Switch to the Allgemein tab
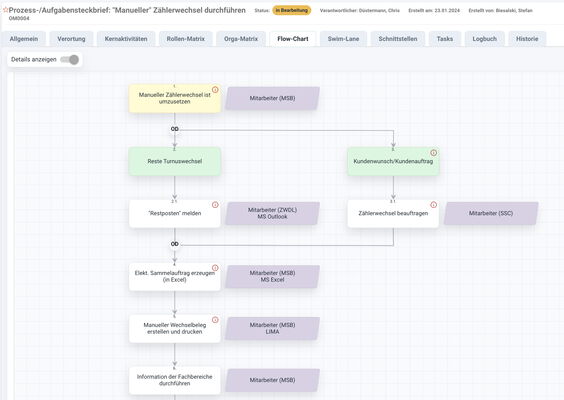Viewport: 564px width, 400px height. pos(24,39)
